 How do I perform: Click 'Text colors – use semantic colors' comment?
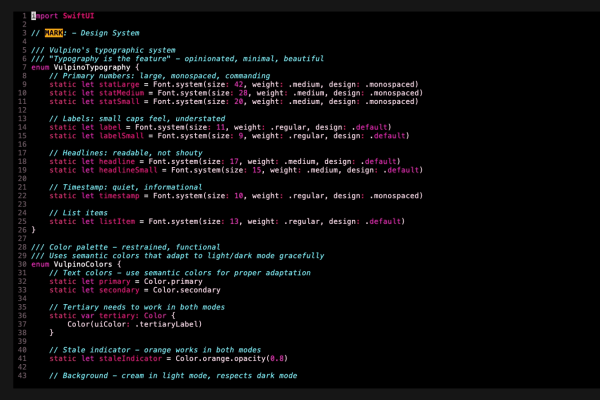pos(180,273)
